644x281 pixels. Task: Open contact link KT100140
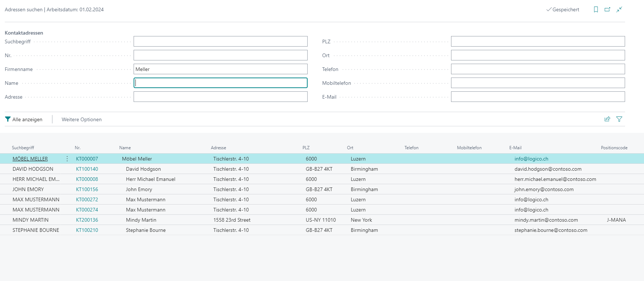[87, 169]
